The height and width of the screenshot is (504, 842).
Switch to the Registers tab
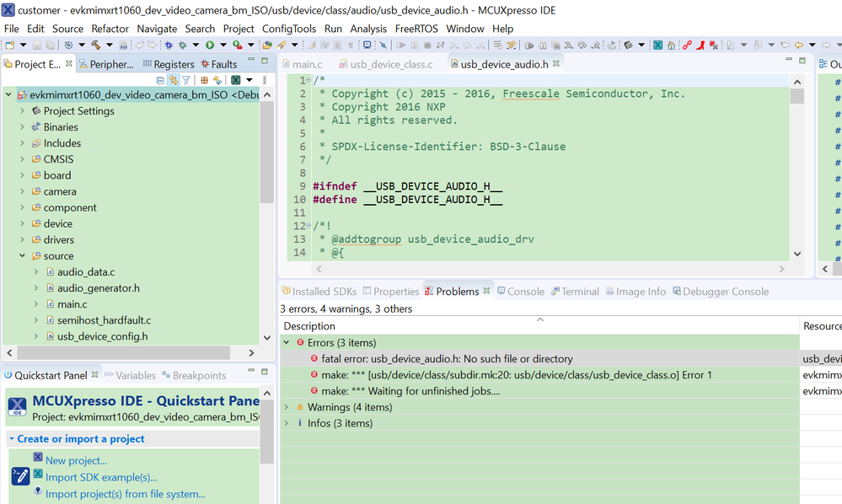169,64
